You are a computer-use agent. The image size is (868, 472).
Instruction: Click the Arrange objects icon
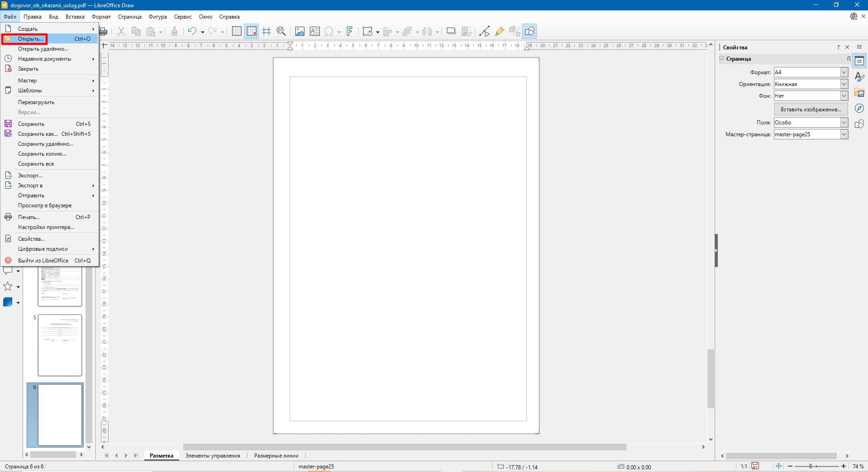(407, 31)
